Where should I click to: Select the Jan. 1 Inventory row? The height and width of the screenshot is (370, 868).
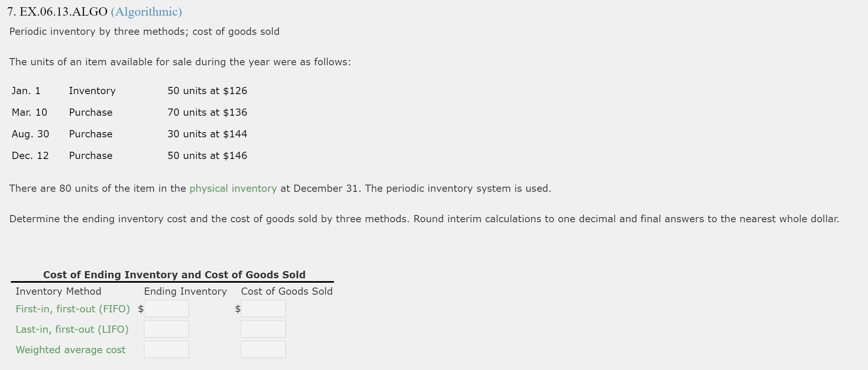pyautogui.click(x=128, y=90)
